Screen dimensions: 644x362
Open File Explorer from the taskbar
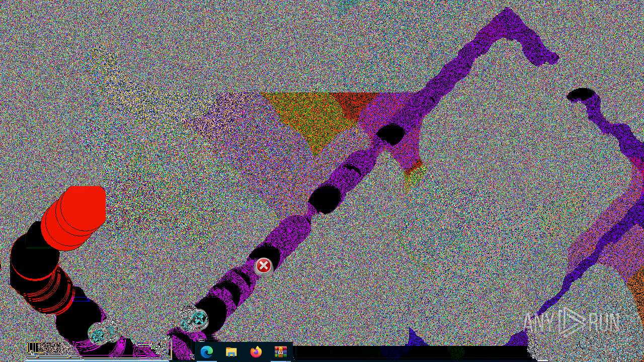click(231, 352)
